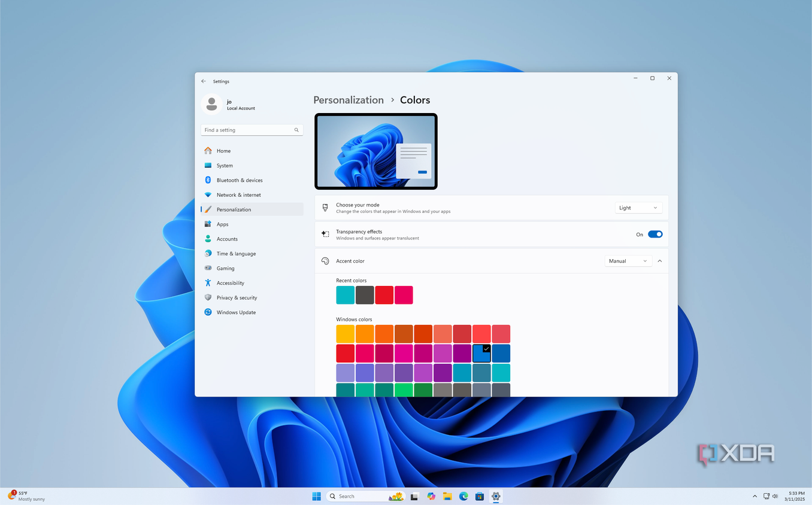Pick the yellow gold swatch in Windows colors
Screen dimensions: 812x505
(346, 334)
